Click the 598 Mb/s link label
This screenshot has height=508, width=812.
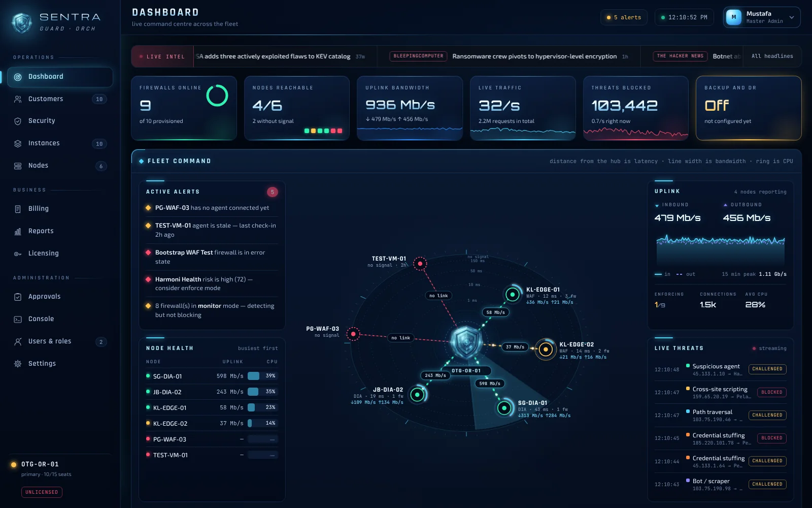point(490,384)
